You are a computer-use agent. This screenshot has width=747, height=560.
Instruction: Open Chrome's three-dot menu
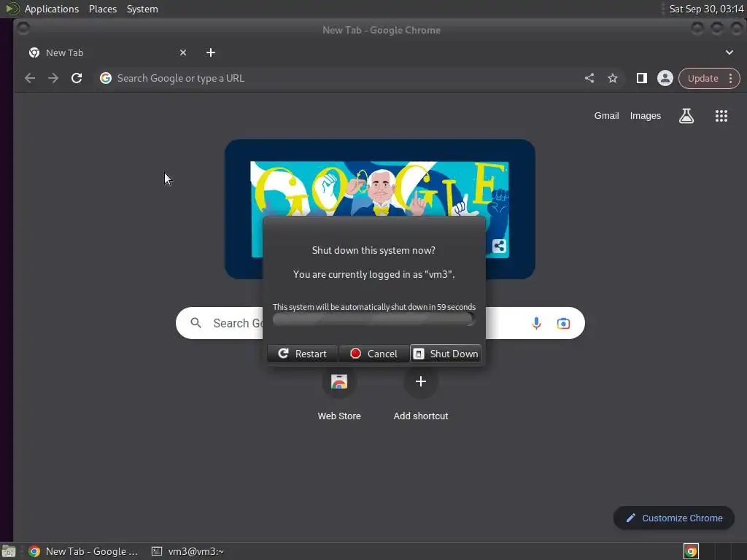pos(731,79)
